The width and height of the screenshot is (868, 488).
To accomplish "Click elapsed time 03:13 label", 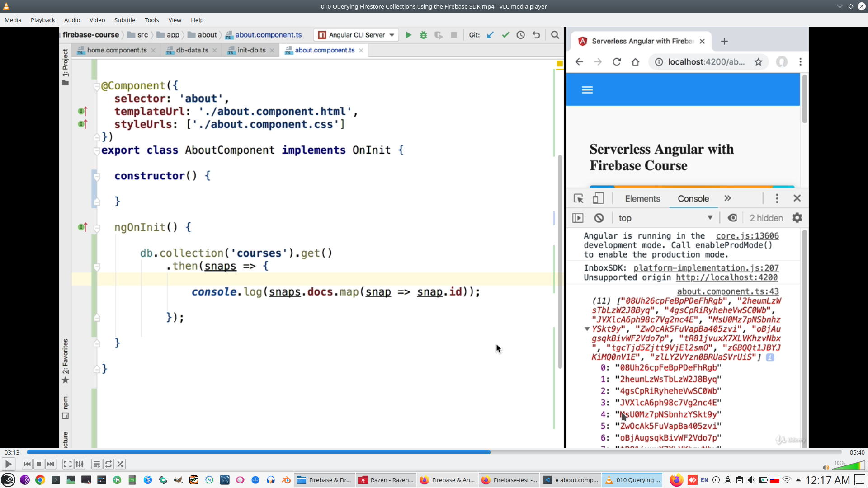I will [12, 452].
